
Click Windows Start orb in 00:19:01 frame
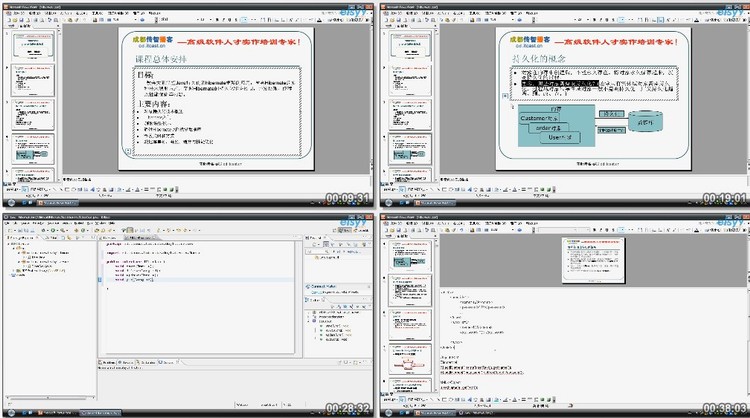click(x=389, y=203)
